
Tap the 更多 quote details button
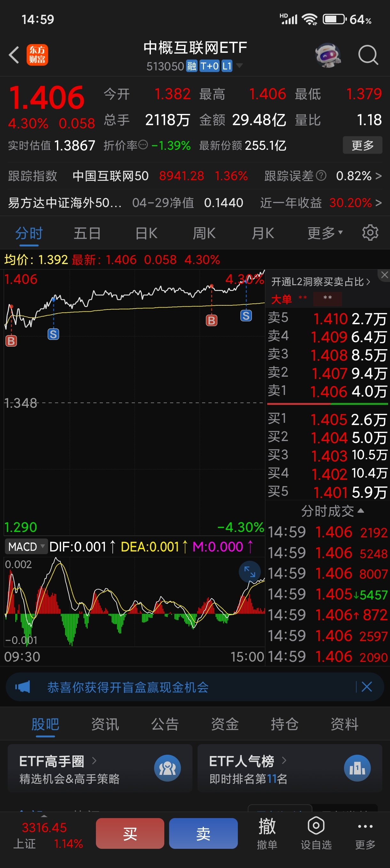point(363,145)
